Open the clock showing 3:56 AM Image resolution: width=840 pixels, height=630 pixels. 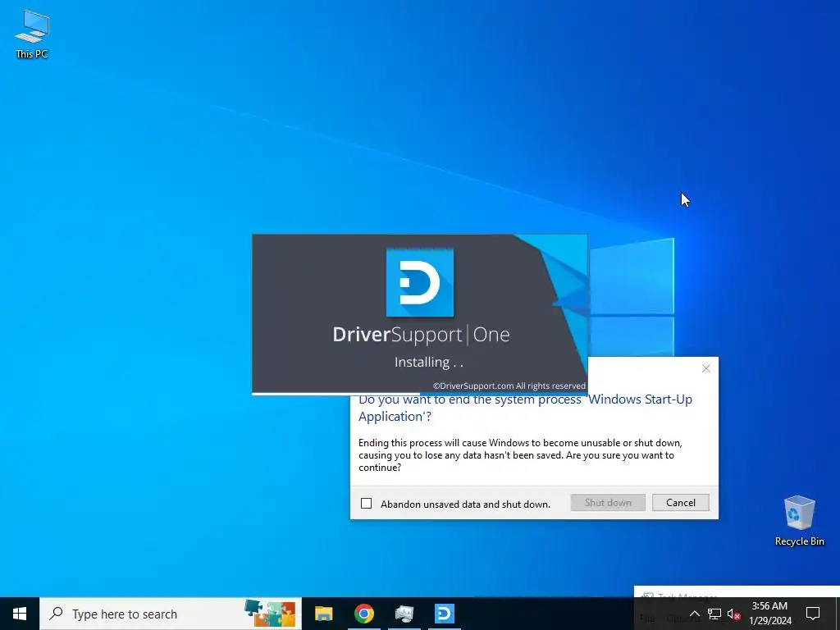pyautogui.click(x=769, y=614)
